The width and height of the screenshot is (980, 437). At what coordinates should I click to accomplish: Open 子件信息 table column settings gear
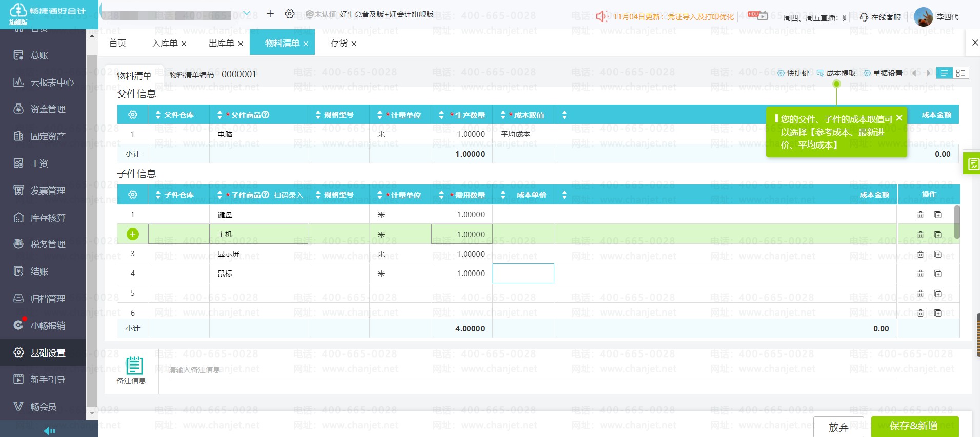pos(133,195)
